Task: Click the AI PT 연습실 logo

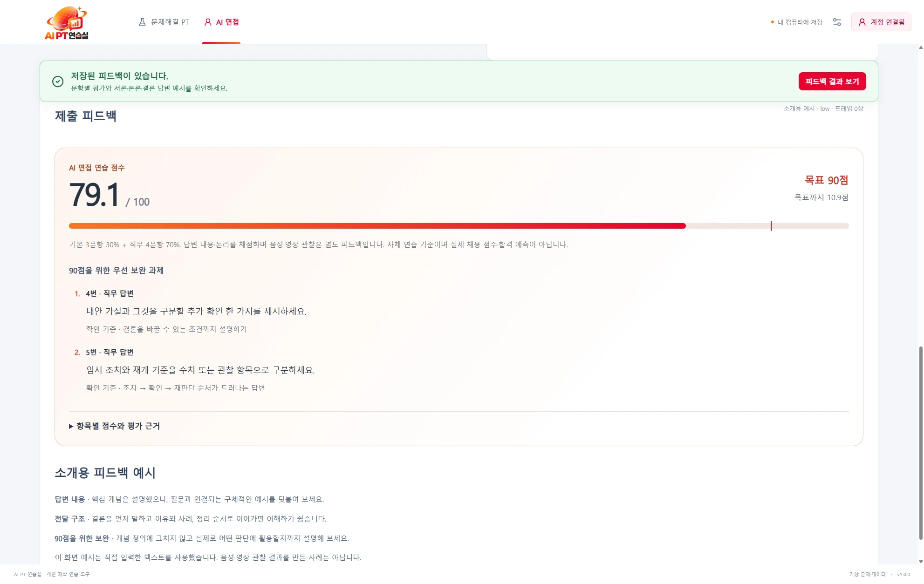Action: click(x=67, y=23)
